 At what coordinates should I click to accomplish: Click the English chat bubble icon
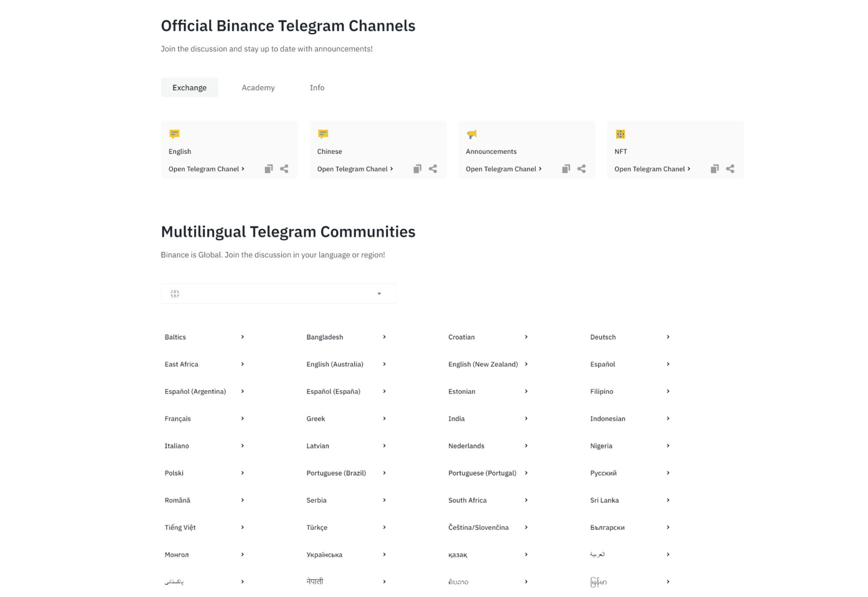pyautogui.click(x=175, y=134)
